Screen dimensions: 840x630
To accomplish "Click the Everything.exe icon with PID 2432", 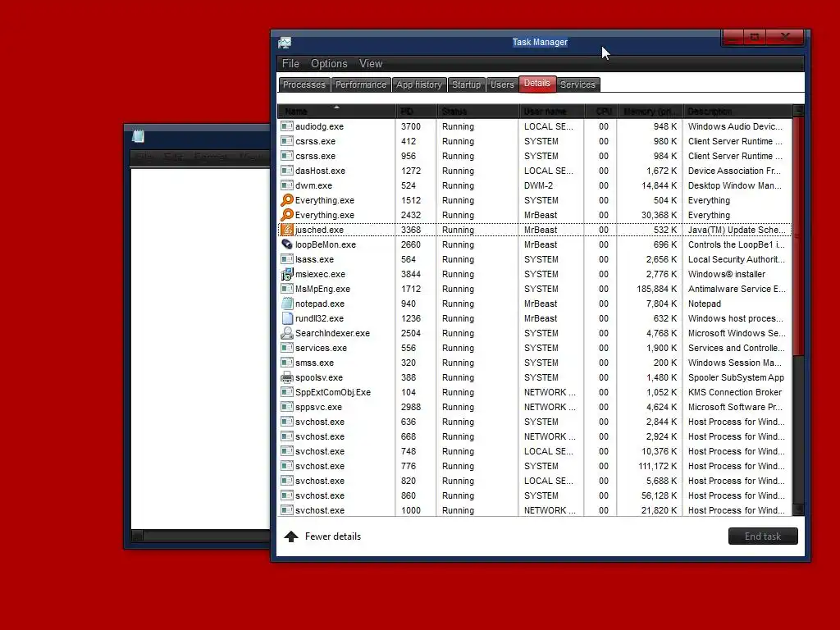I will coord(287,214).
